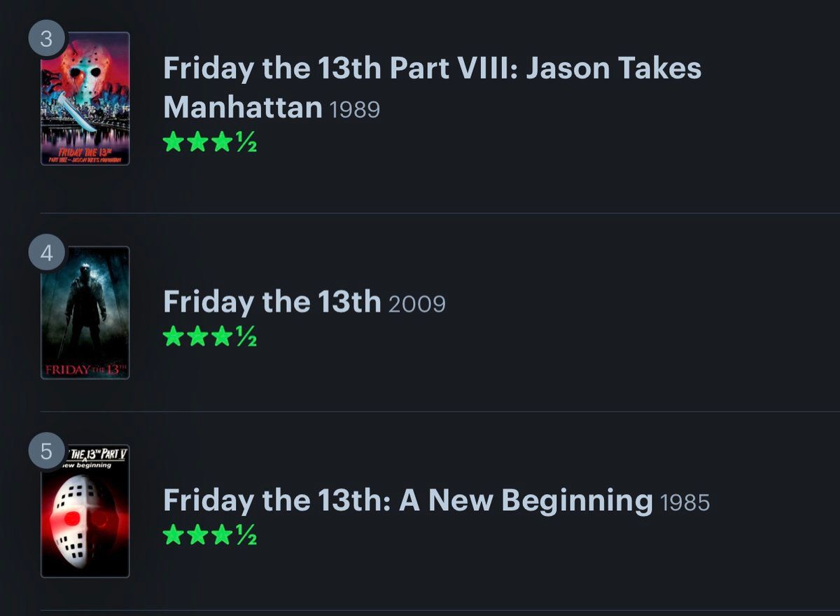The height and width of the screenshot is (616, 840).
Task: Click the number 3 rank badge
Action: (x=46, y=39)
